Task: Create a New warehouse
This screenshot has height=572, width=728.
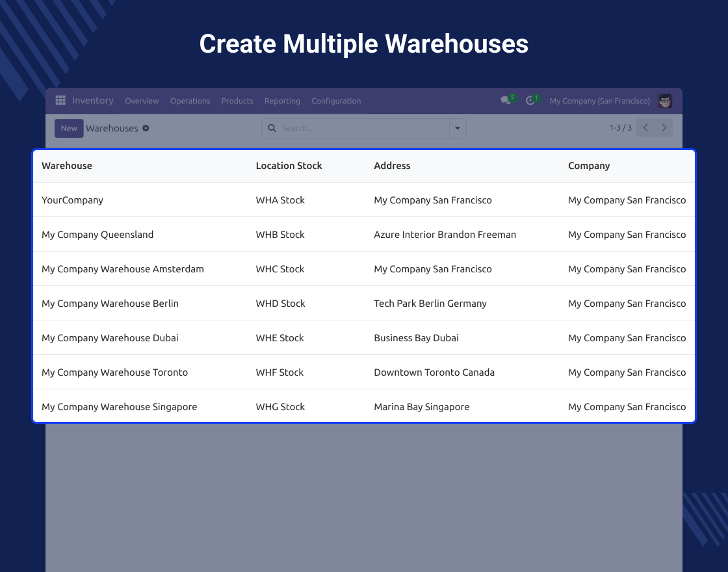Action: tap(69, 128)
